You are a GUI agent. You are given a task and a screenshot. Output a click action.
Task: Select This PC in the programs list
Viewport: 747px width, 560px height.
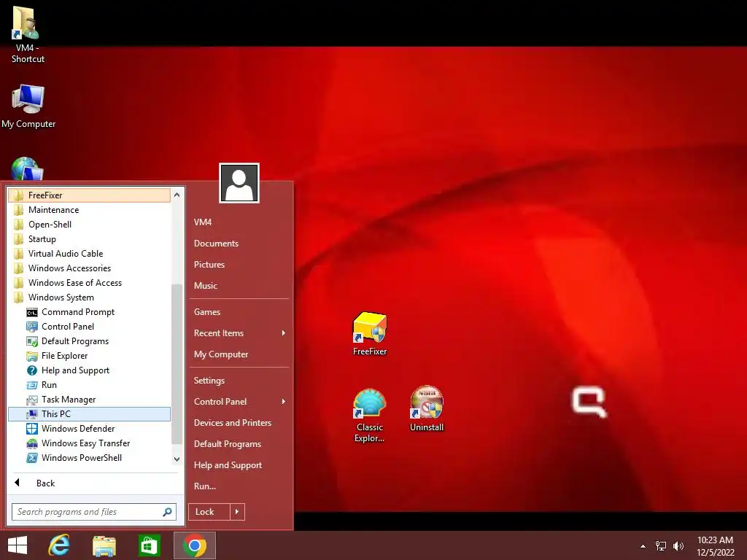(89, 414)
